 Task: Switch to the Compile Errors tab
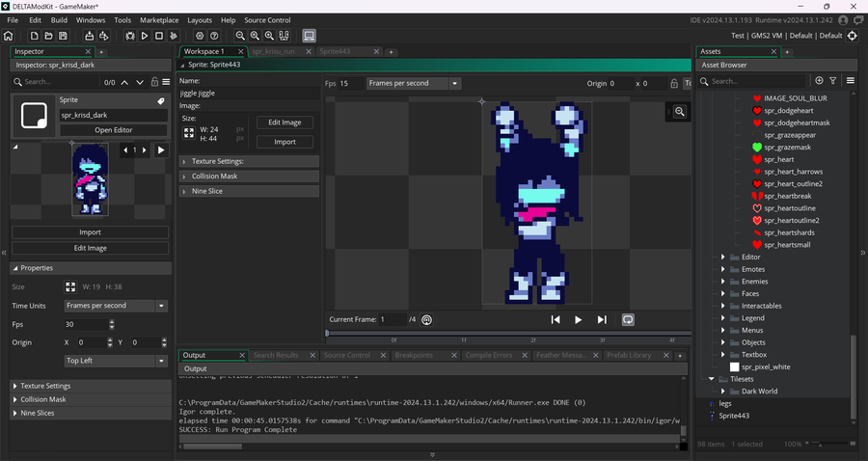[x=489, y=355]
